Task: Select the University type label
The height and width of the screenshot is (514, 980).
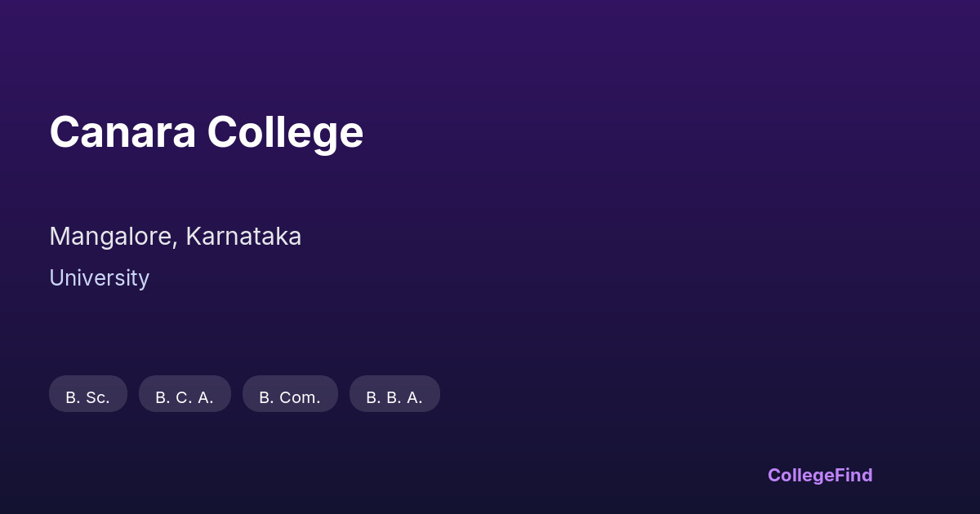Action: [x=99, y=278]
